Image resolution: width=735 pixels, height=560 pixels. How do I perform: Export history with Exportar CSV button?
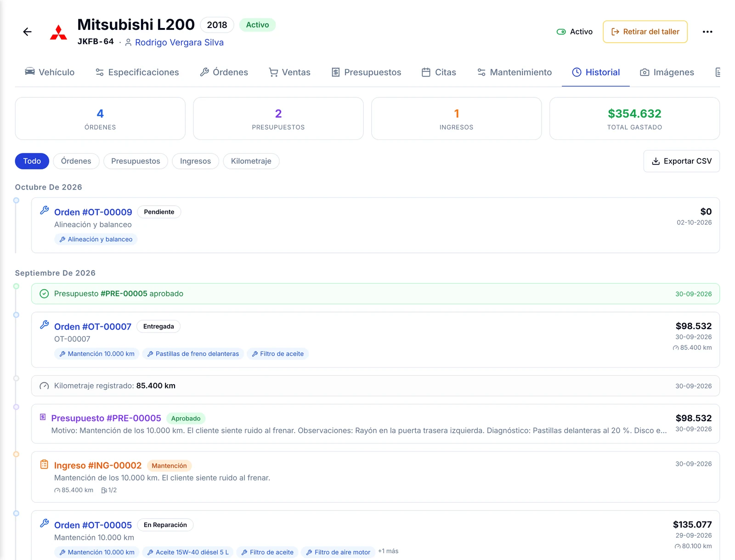[681, 161]
